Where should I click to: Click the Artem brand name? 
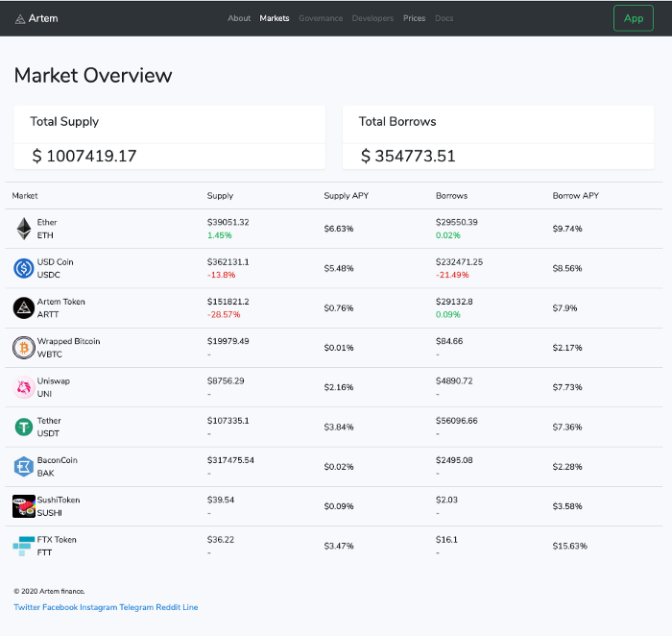coord(43,18)
